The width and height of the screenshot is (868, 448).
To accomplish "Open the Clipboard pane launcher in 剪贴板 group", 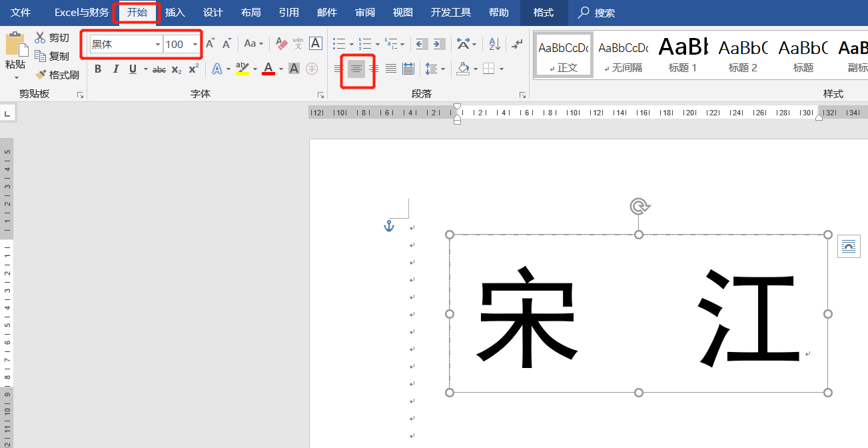I will pos(81,95).
